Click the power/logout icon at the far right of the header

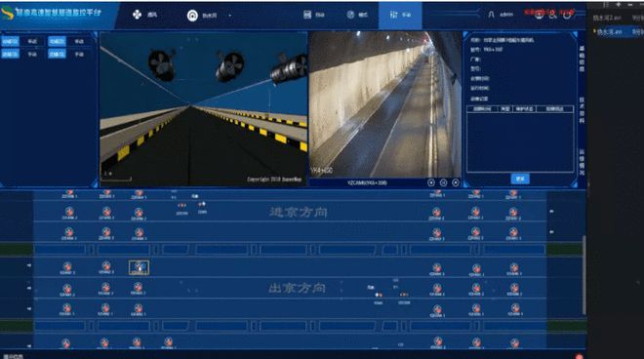(x=567, y=15)
